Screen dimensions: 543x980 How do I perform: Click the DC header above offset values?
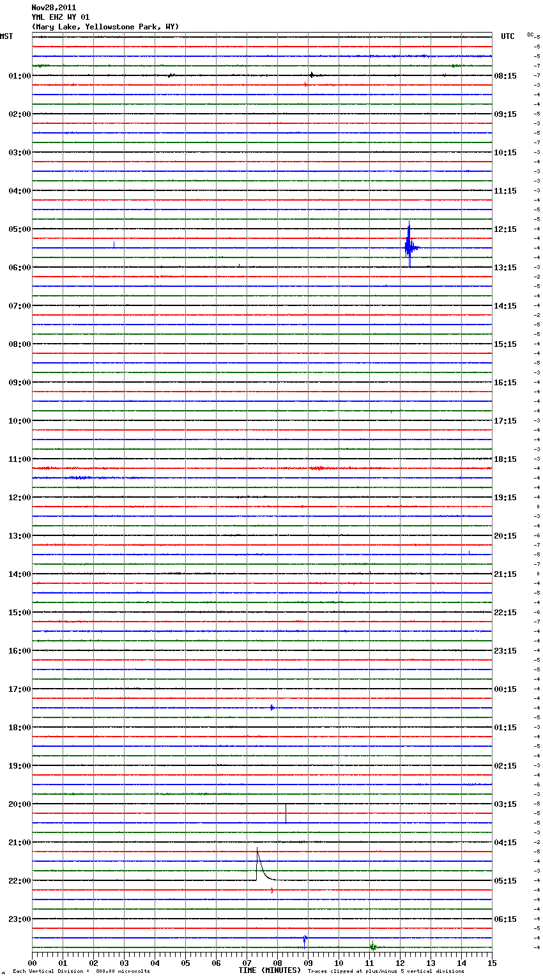pyautogui.click(x=530, y=34)
